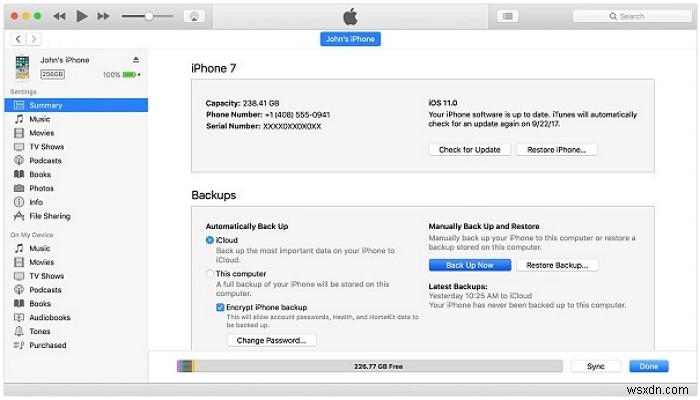Click the Purchased playlist icon
Screen dimensions: 700x400
[19, 345]
